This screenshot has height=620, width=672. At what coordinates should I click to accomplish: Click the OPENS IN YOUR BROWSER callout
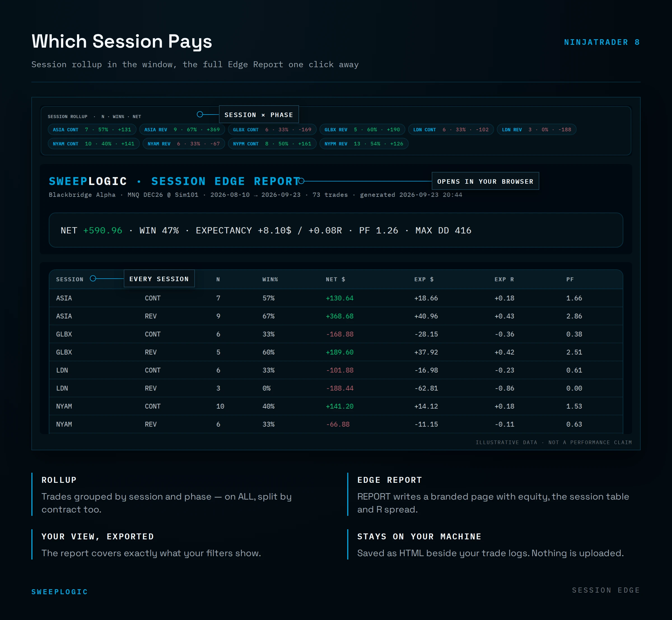pos(485,181)
